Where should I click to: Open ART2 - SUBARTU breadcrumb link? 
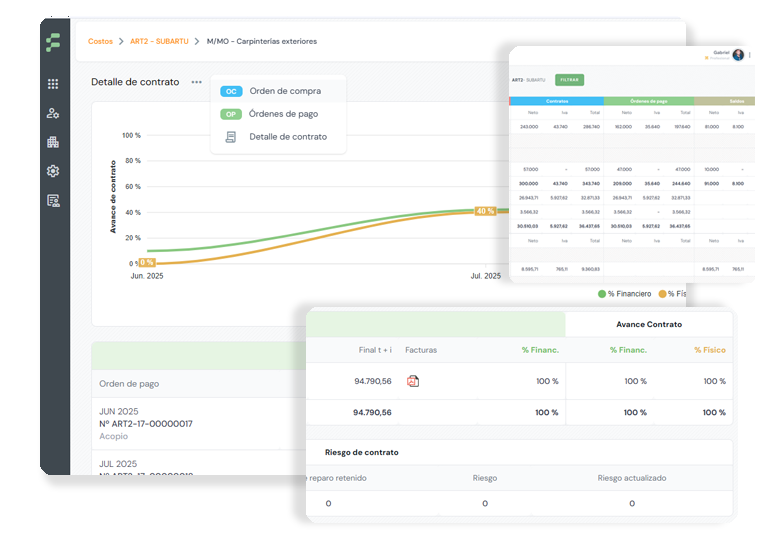pos(159,41)
